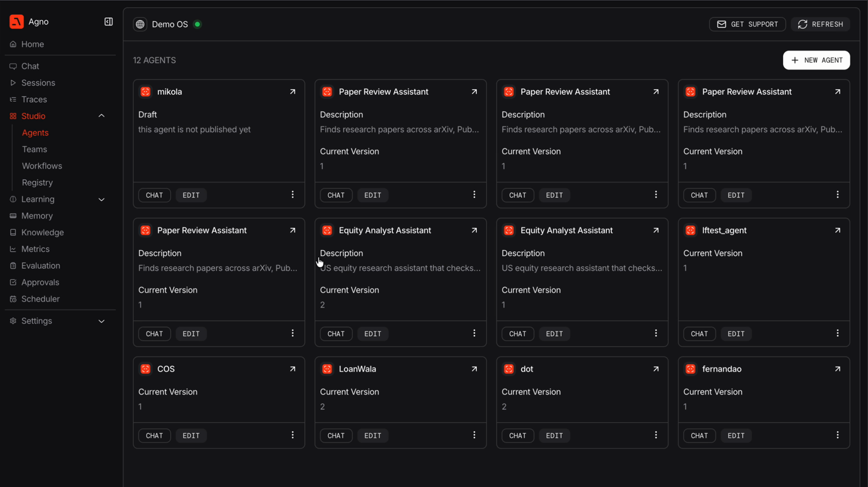Click the NEW AGENT button

pos(816,60)
